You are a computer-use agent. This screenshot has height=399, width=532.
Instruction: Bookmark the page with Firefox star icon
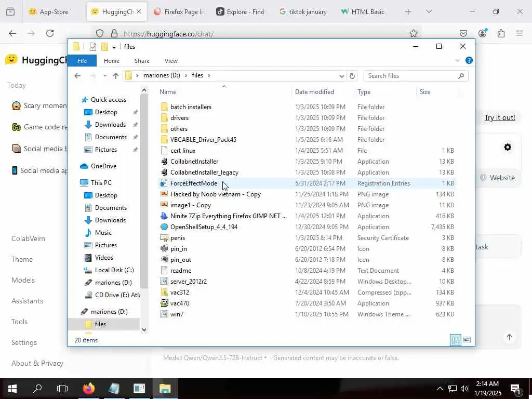click(x=413, y=33)
